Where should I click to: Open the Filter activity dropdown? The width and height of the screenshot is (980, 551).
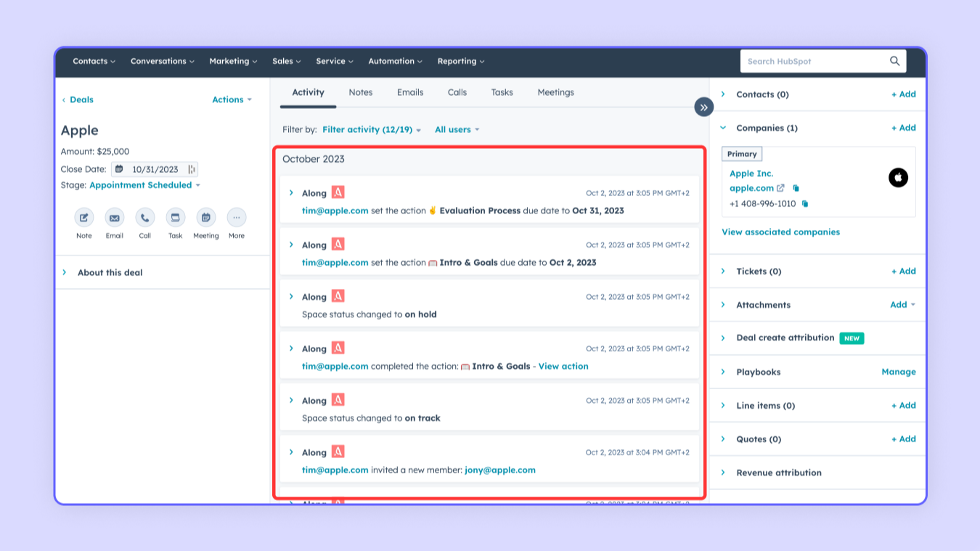[372, 130]
